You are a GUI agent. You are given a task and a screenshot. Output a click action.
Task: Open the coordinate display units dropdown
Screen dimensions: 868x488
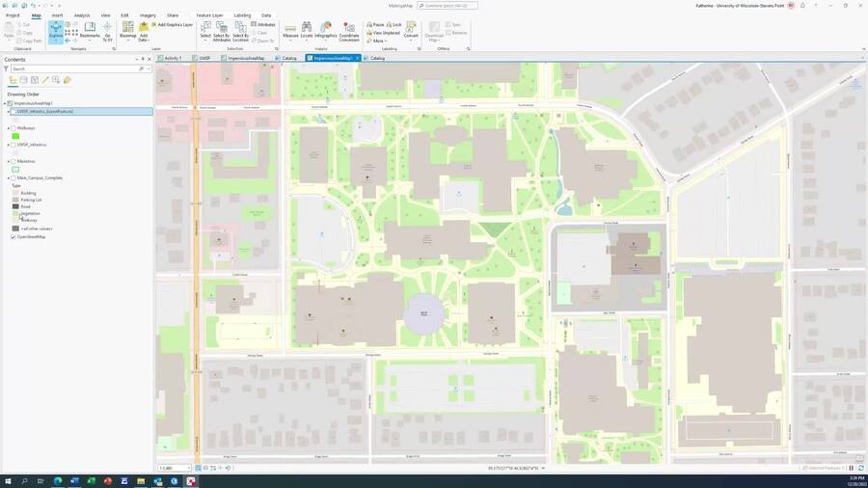tap(543, 468)
